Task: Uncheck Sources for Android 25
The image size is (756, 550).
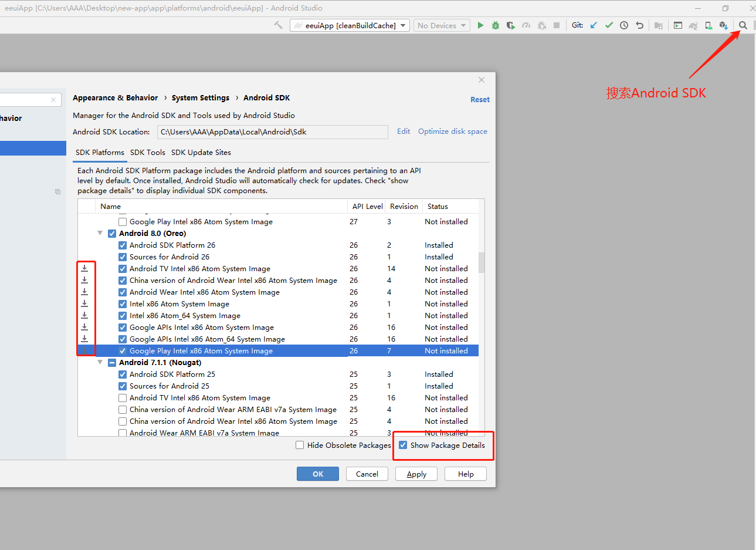Action: click(123, 386)
